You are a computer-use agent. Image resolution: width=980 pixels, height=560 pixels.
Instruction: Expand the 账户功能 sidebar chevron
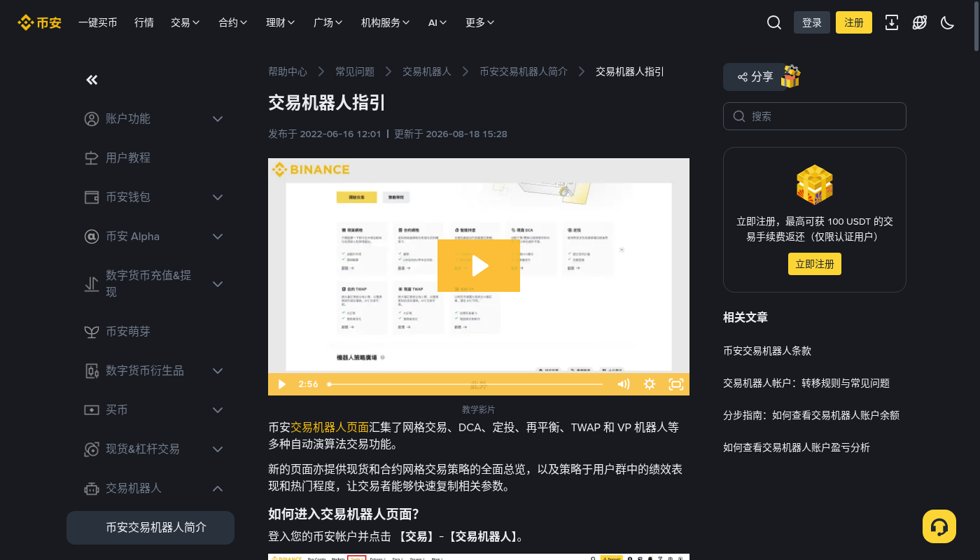(x=218, y=119)
